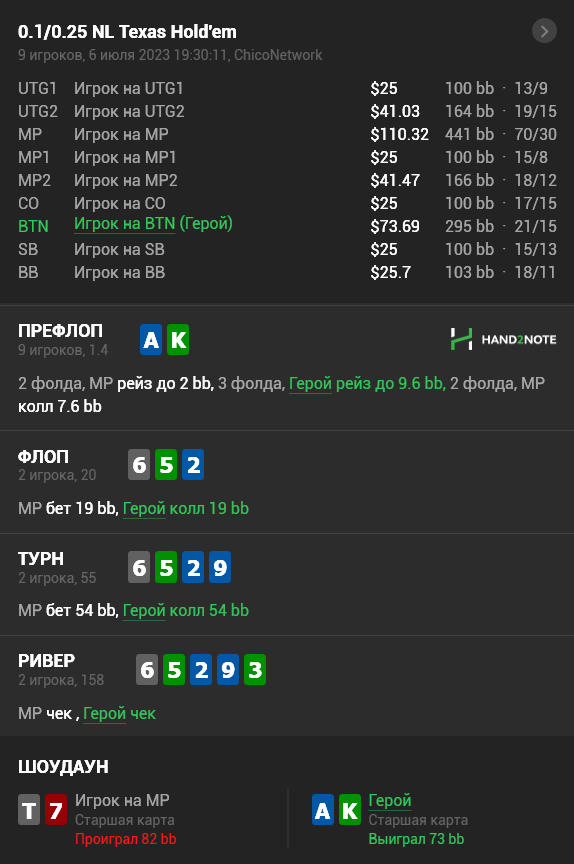Click the 'Герой' link in turn action

[144, 611]
